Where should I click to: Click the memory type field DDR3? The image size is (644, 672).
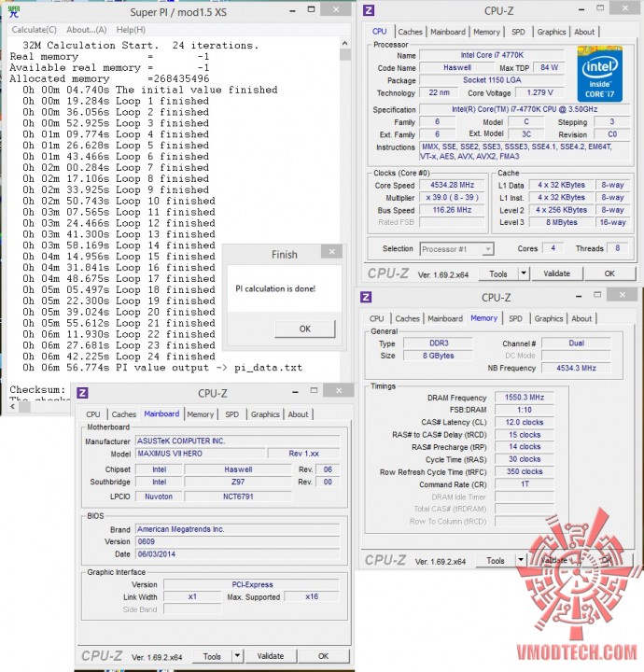click(439, 343)
